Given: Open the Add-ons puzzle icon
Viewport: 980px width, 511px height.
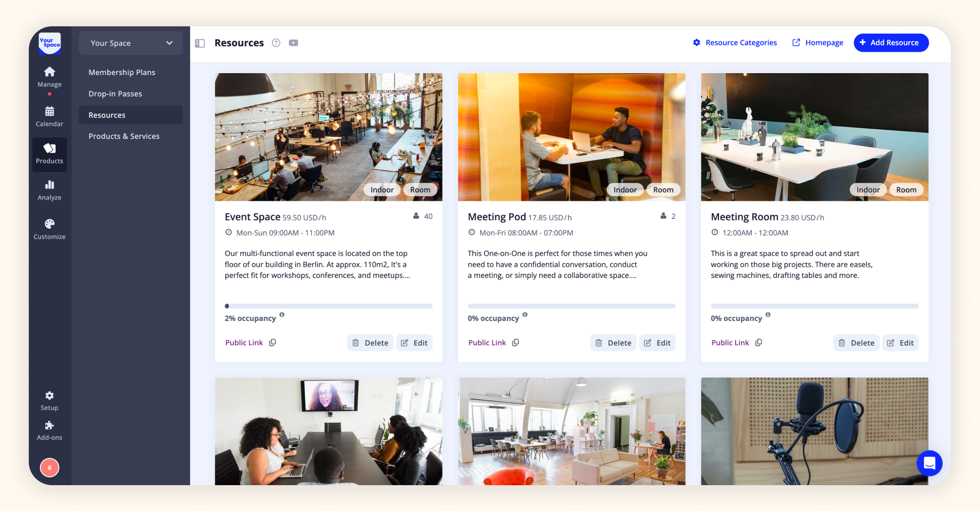Looking at the screenshot, I should pyautogui.click(x=49, y=425).
